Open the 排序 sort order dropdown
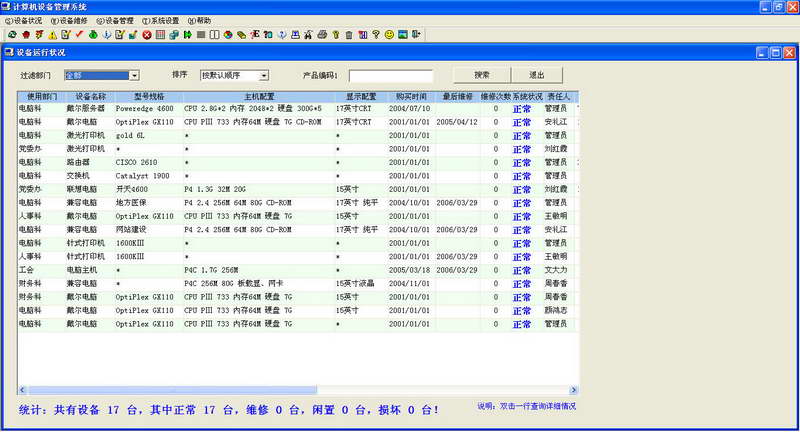 (264, 75)
